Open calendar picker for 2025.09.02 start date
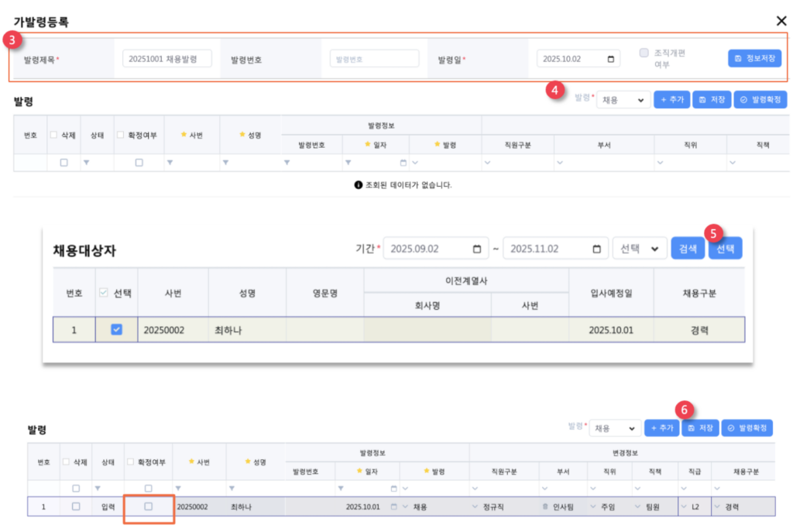Screen dimensions: 793x532 (x=476, y=249)
